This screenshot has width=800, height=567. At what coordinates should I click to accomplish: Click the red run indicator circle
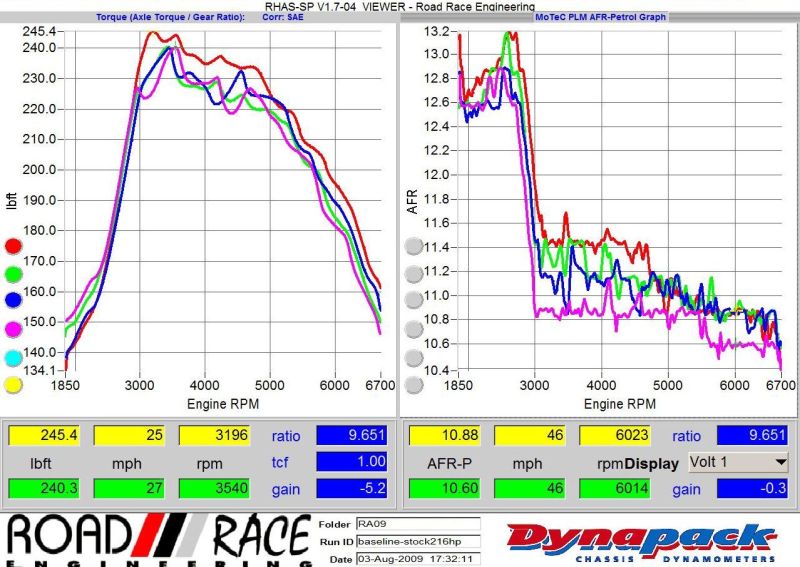(13, 246)
